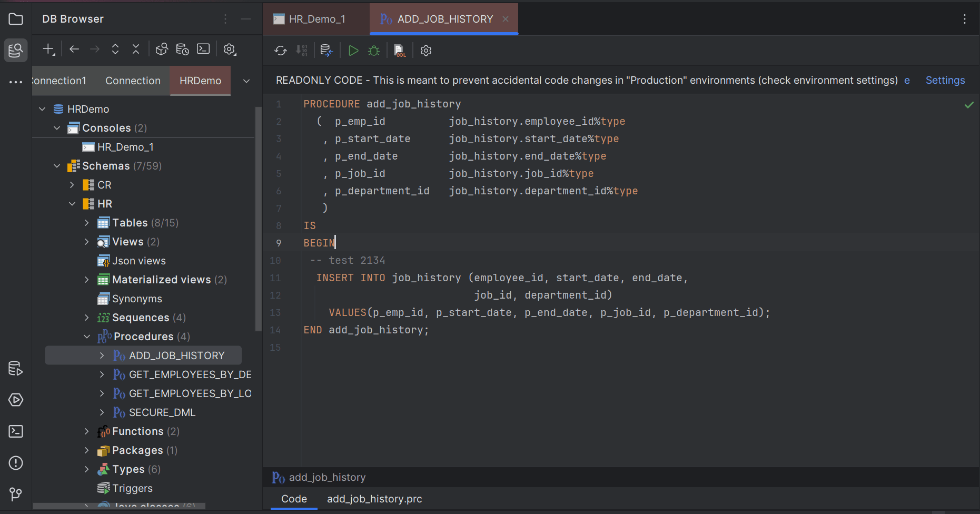Collapse the Procedures node
980x514 pixels.
87,337
